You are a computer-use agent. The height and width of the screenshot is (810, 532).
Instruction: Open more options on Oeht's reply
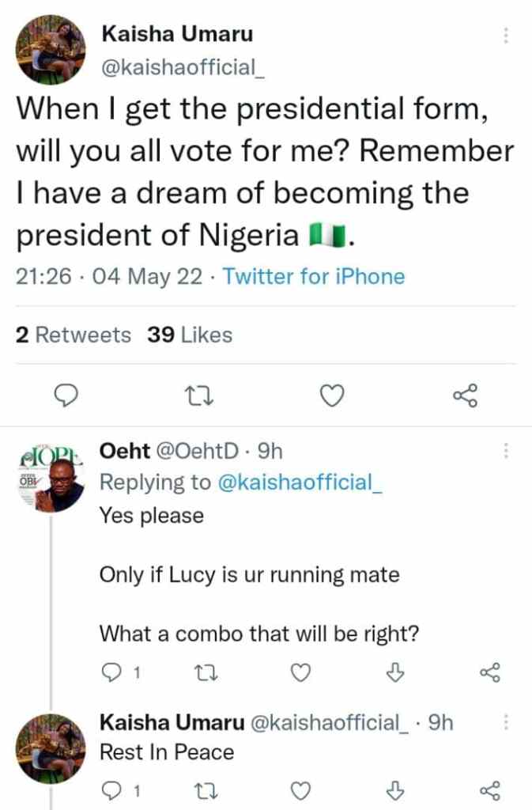pos(506,451)
